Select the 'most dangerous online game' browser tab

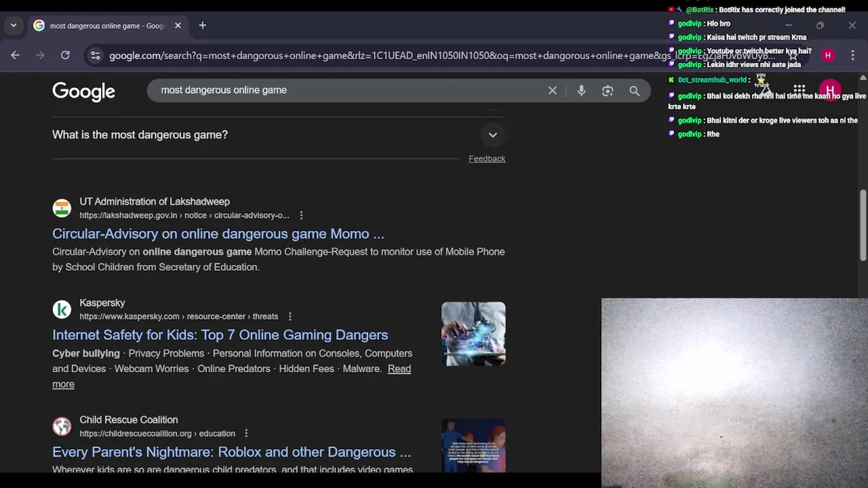click(107, 26)
